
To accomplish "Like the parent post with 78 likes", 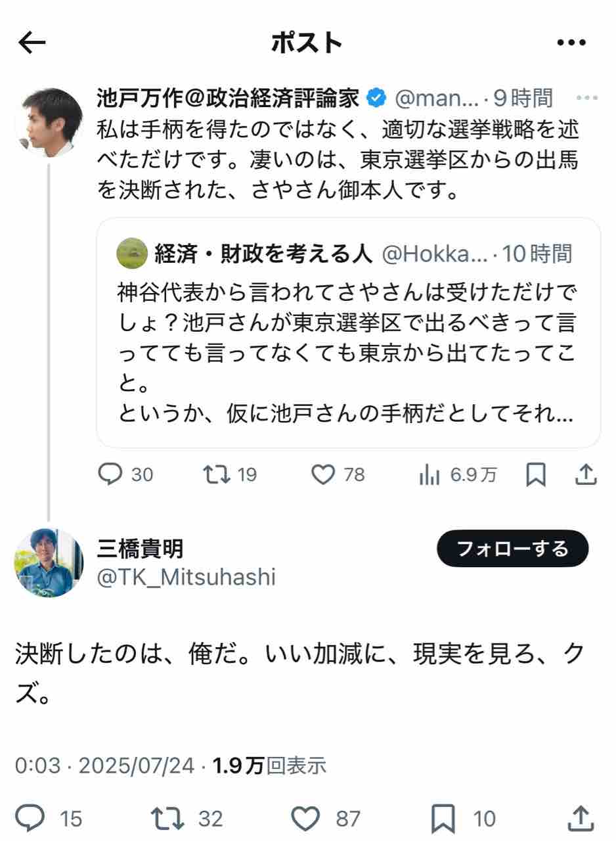I will pos(322,474).
